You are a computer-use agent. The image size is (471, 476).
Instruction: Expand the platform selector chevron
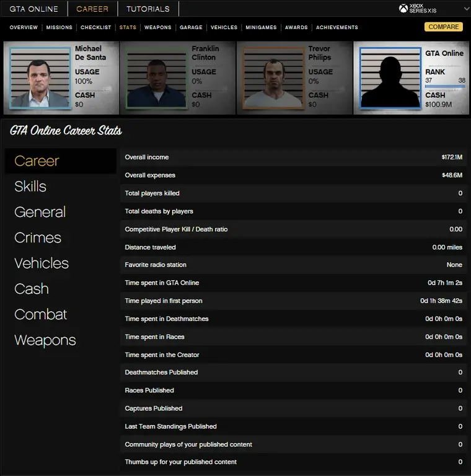tap(466, 9)
